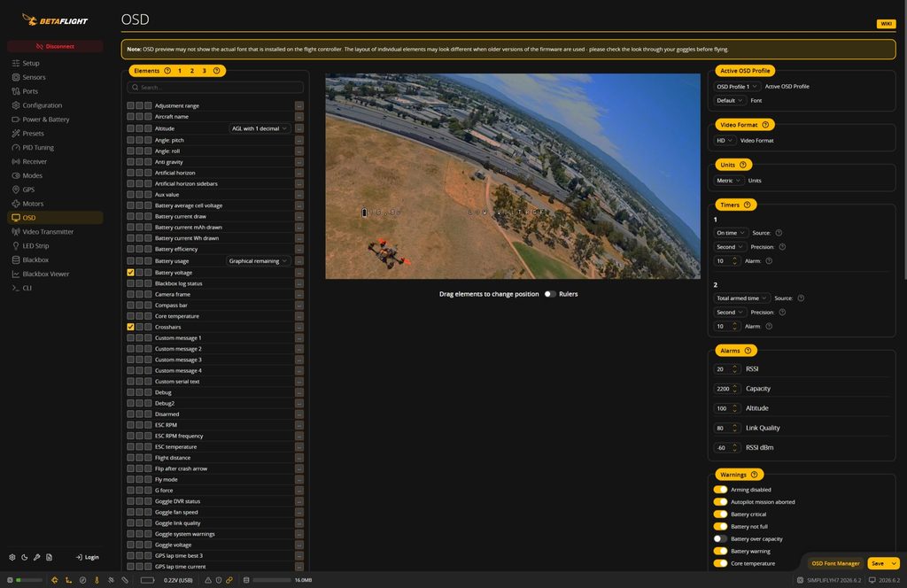Click the dataflash storage icon
The image size is (907, 588).
(x=246, y=580)
